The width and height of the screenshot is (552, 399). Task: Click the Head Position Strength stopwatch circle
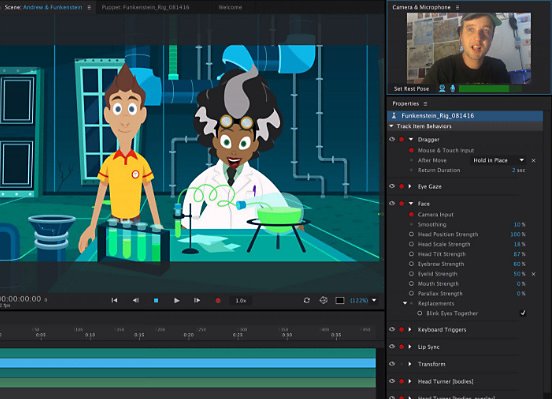[411, 234]
